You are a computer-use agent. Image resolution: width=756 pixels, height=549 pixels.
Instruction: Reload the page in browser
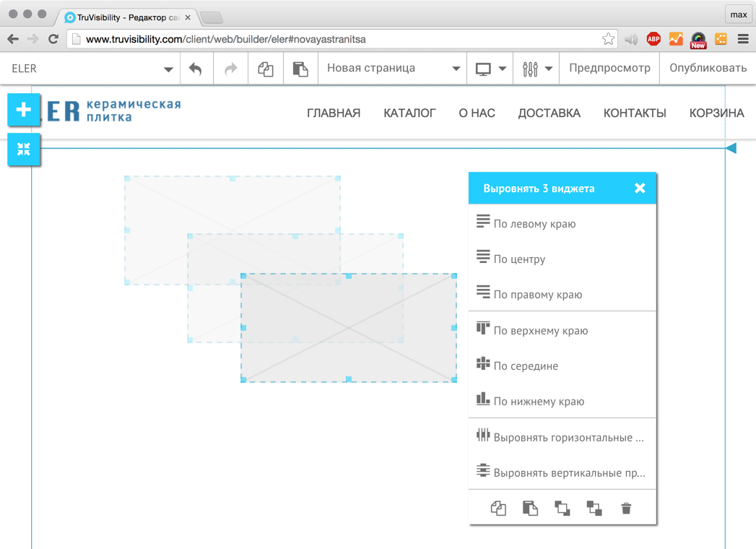tap(53, 39)
